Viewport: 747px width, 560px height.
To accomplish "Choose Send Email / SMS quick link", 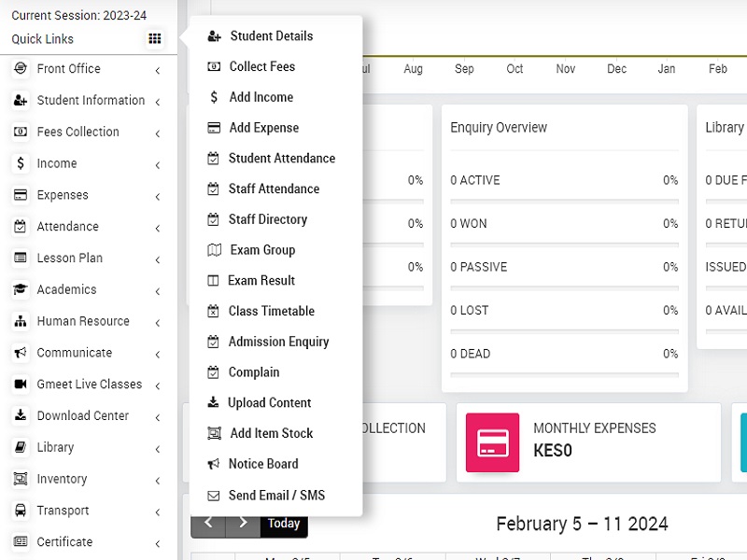I will pyautogui.click(x=276, y=495).
